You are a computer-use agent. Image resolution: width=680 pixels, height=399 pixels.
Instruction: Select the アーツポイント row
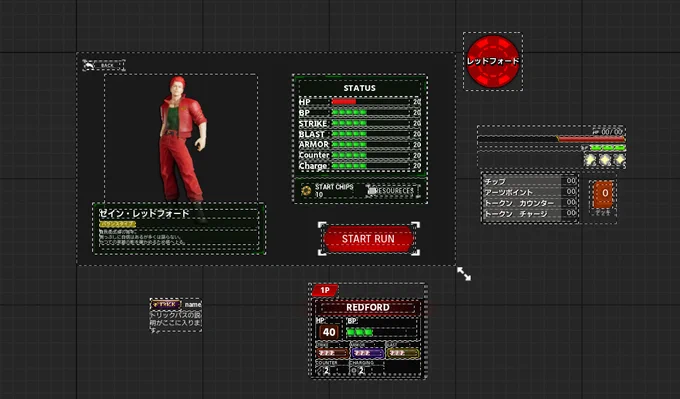tap(530, 192)
